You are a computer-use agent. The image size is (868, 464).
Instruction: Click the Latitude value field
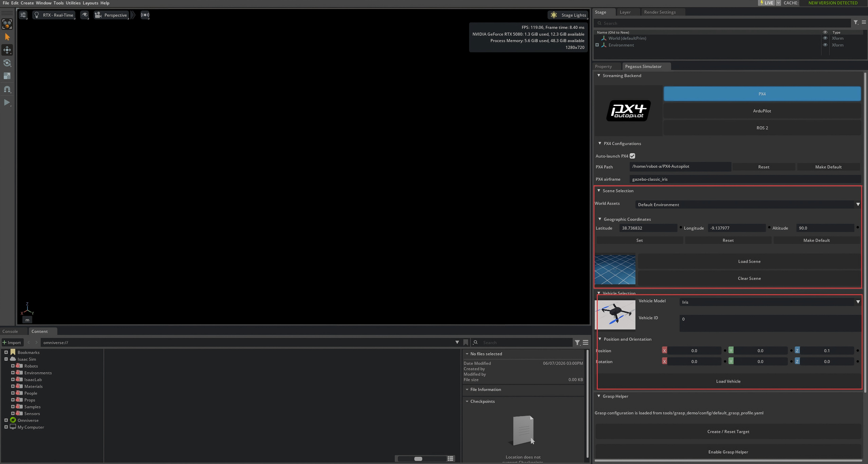click(x=648, y=228)
